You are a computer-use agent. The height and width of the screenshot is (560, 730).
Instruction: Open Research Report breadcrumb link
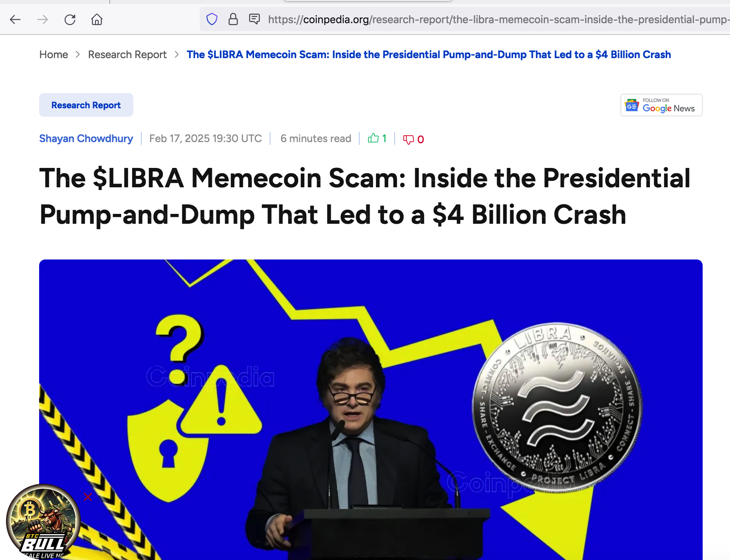pyautogui.click(x=127, y=55)
